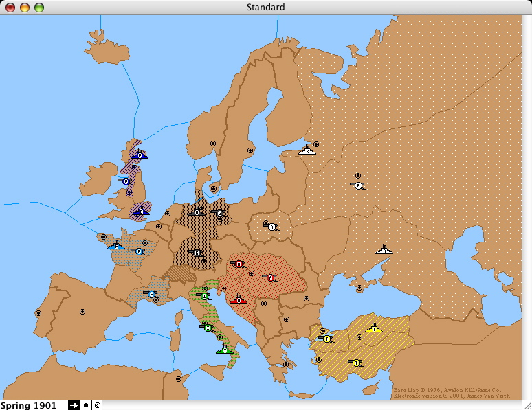
Task: Click the St Petersburg supply center dot
Action: (316, 144)
